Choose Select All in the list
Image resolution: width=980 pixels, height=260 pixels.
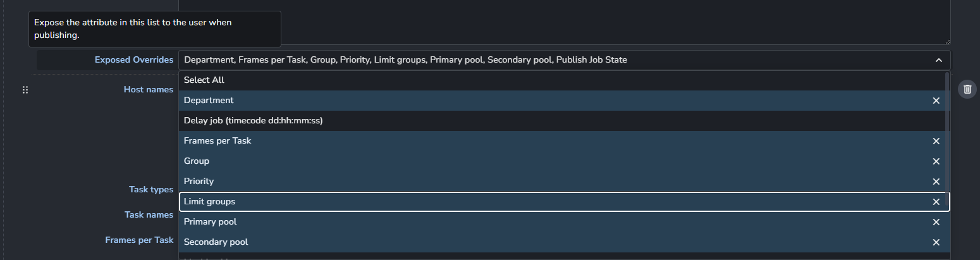[x=204, y=80]
